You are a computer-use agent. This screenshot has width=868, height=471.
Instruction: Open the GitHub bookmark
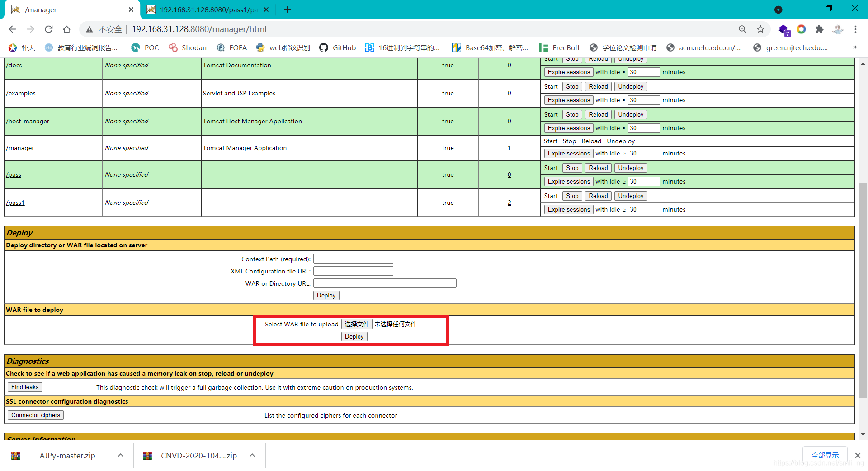point(337,47)
